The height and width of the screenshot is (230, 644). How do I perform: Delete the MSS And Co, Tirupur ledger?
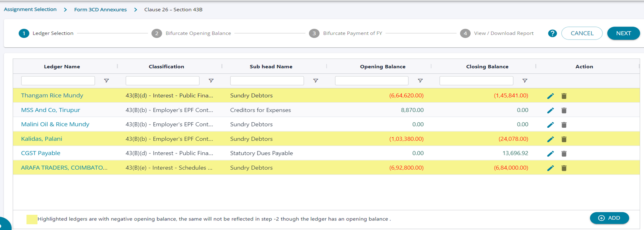point(564,110)
